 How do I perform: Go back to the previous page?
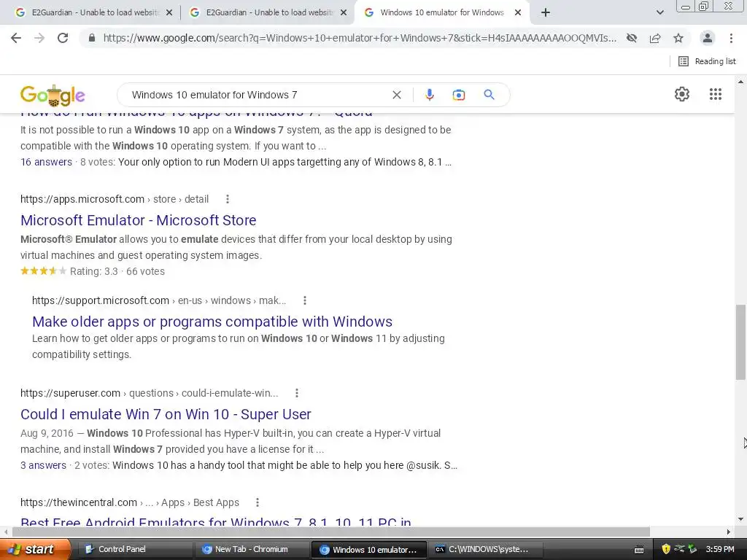(x=16, y=38)
